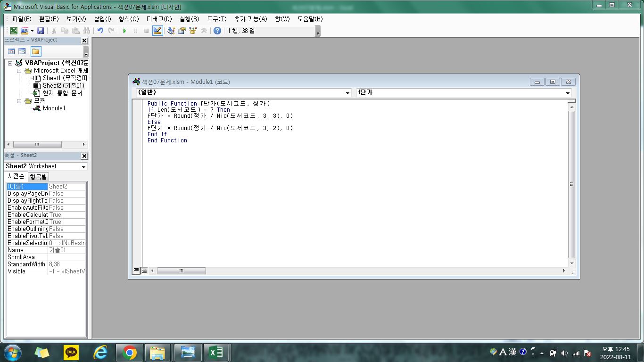Toggle Design Mode in the toolbar

pos(157,31)
